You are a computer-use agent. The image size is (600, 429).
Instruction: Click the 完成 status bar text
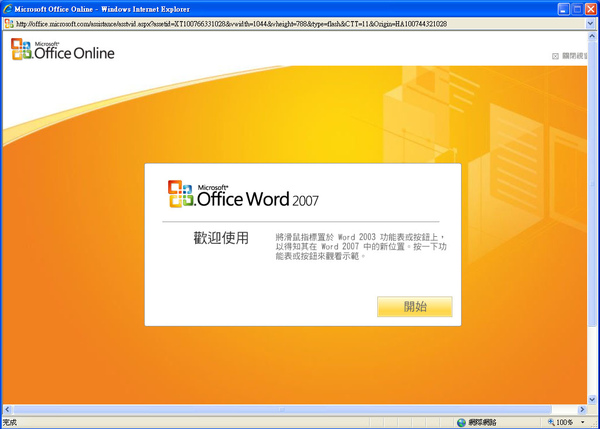click(10, 422)
